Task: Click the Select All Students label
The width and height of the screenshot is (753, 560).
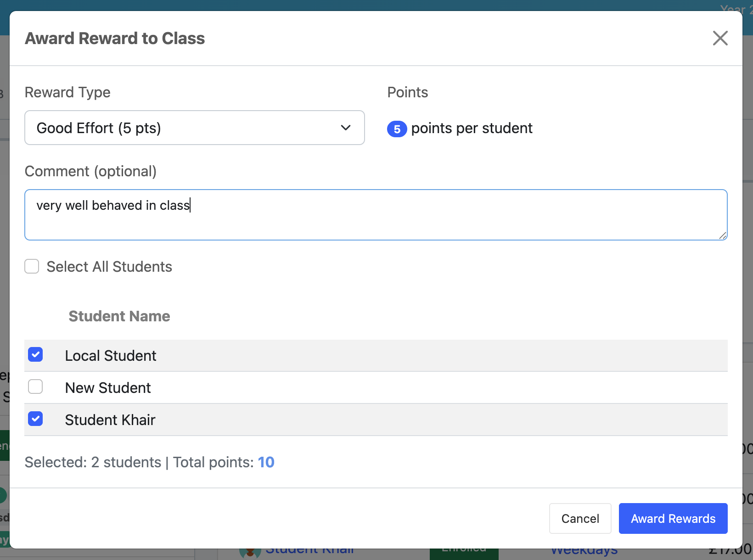Action: click(109, 267)
